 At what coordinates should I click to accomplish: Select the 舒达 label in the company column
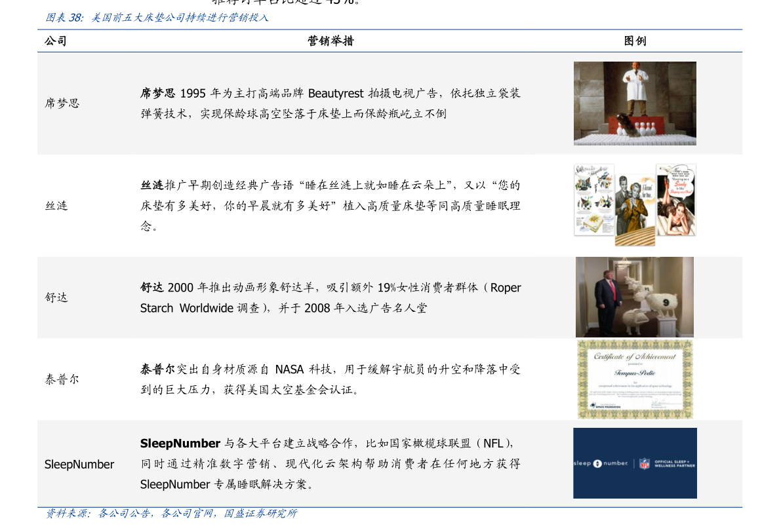pos(56,297)
